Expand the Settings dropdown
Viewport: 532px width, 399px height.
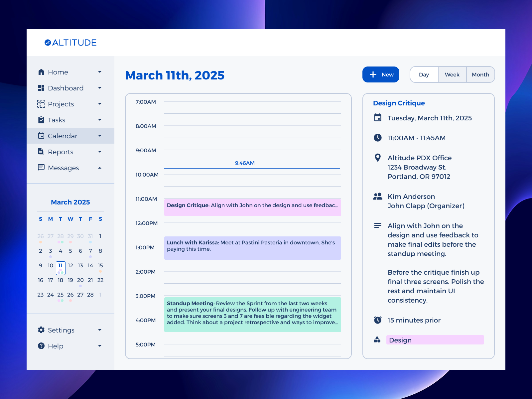point(100,330)
